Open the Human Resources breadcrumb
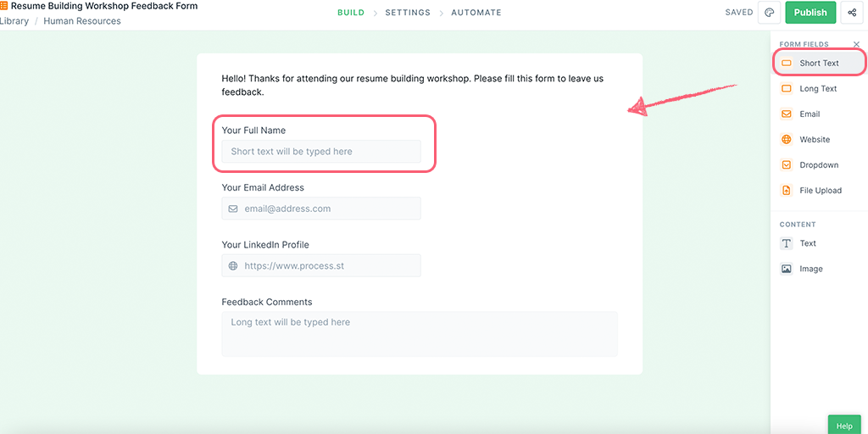Screen dimensions: 868x434 click(82, 21)
